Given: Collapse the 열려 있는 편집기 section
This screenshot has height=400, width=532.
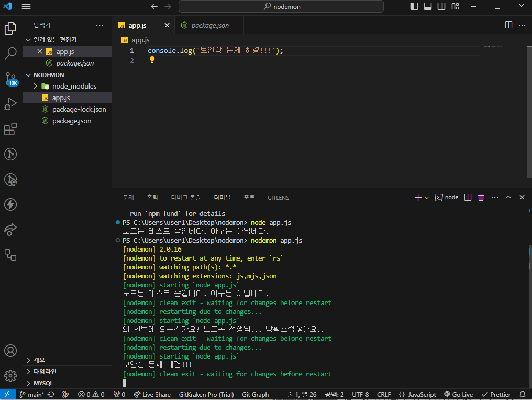Looking at the screenshot, I should 67,40.
